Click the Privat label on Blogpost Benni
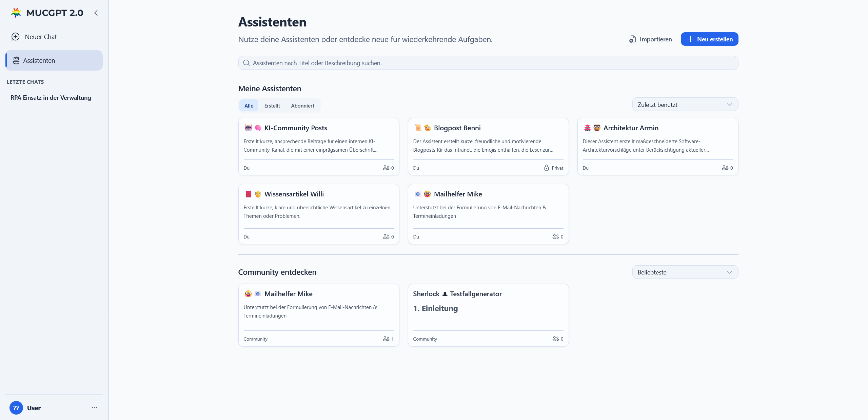868x420 pixels. coord(557,168)
